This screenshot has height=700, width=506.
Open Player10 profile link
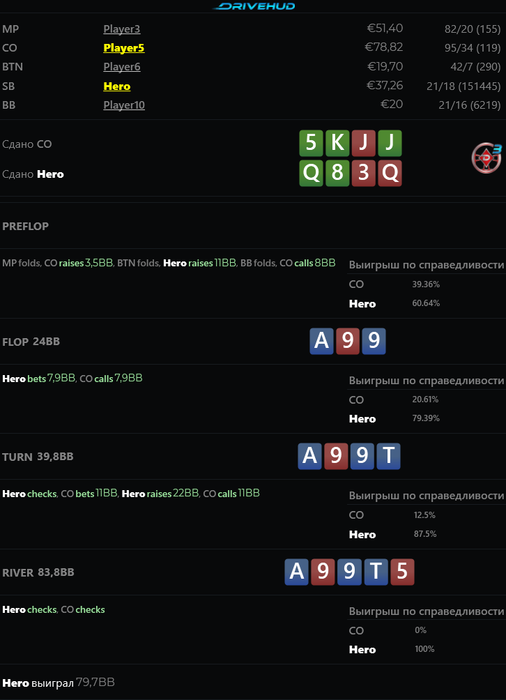[x=124, y=105]
